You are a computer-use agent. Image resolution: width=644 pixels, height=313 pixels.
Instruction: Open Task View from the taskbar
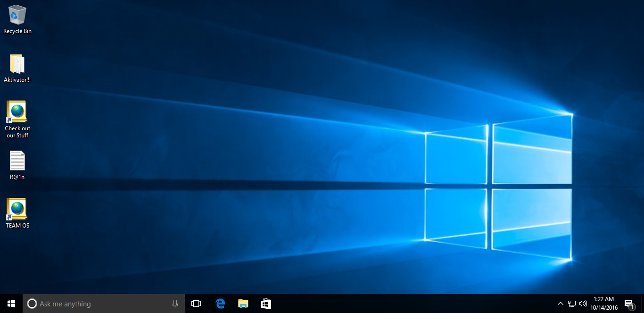click(x=196, y=304)
